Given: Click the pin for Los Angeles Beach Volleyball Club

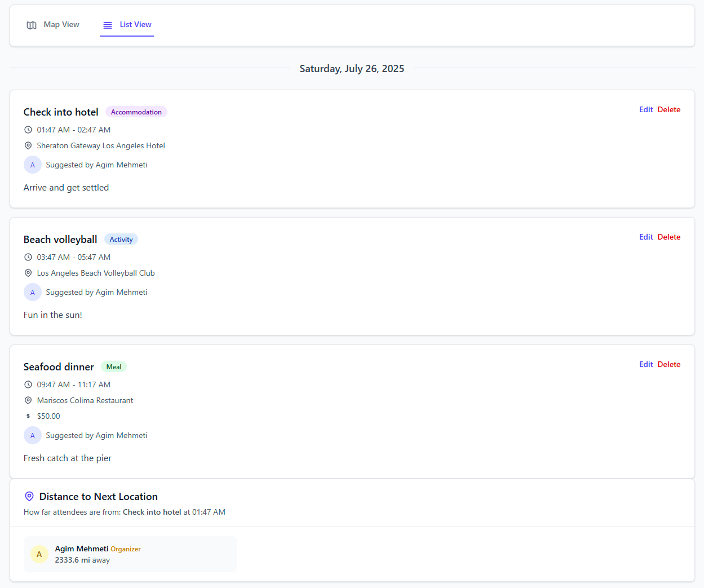Looking at the screenshot, I should coord(28,273).
